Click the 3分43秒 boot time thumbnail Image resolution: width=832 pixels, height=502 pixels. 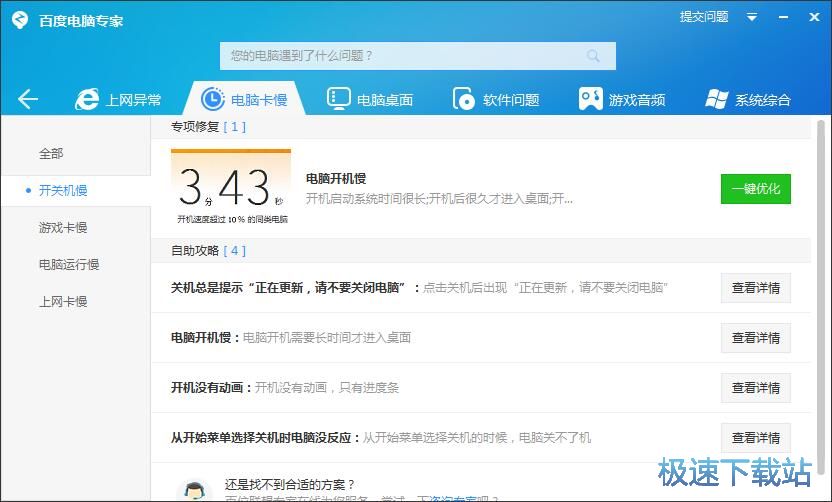click(x=231, y=187)
